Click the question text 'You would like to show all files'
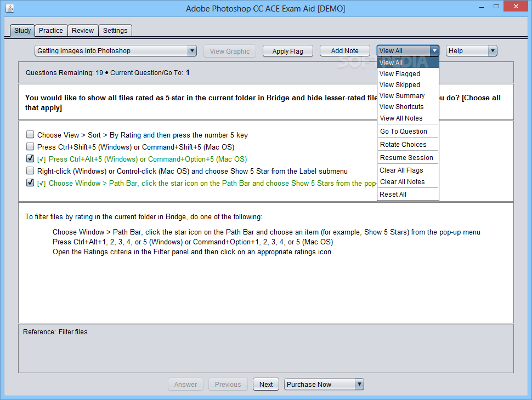This screenshot has width=532, height=400. (263, 102)
